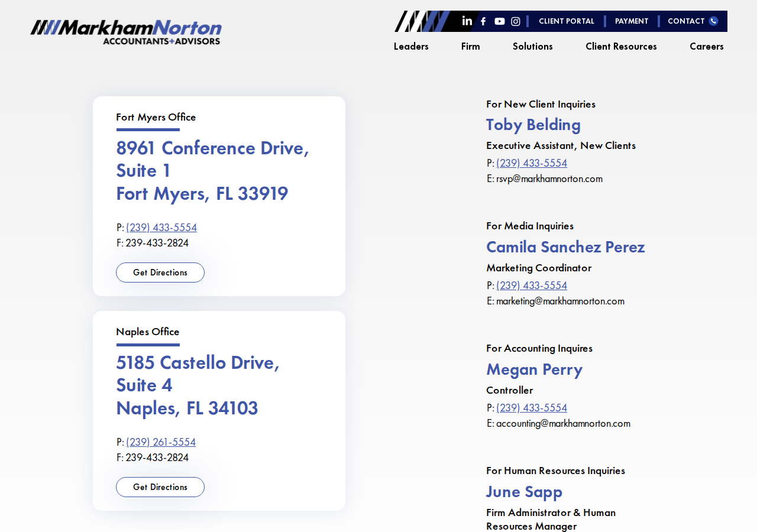The image size is (757, 532).
Task: Open the Facebook social icon
Action: [x=483, y=21]
